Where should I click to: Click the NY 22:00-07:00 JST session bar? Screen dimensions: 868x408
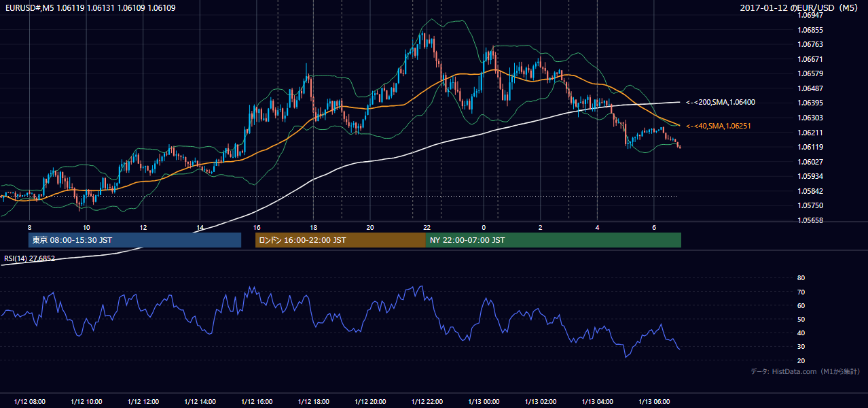(553, 240)
